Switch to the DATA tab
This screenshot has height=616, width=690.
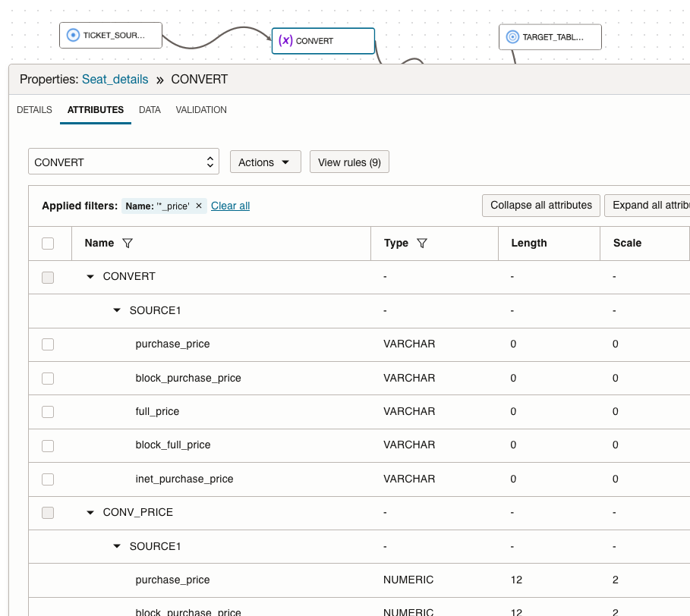150,110
